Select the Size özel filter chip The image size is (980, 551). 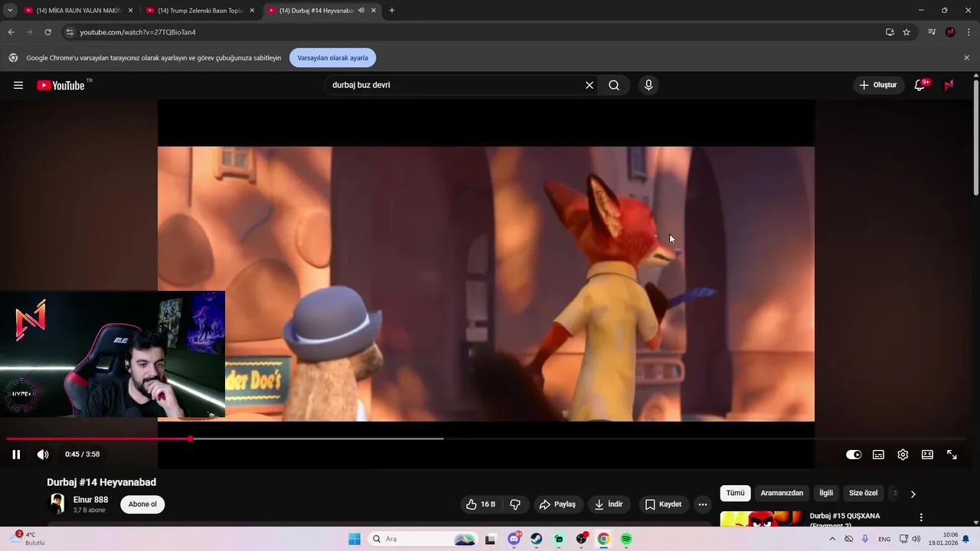coord(863,493)
